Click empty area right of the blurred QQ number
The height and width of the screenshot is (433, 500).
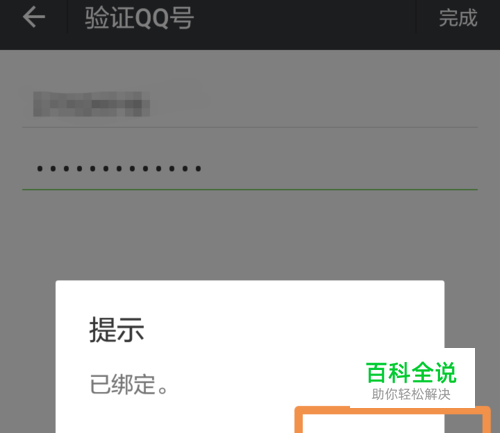[x=313, y=104]
